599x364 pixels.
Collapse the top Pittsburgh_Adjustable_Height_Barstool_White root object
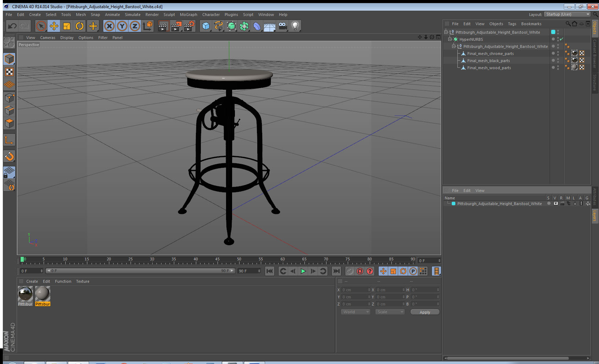(446, 32)
